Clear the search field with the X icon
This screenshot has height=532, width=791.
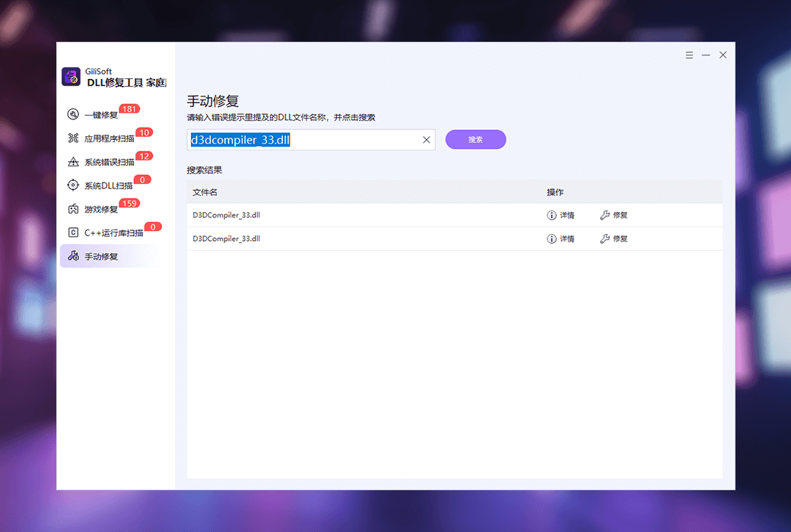[426, 140]
